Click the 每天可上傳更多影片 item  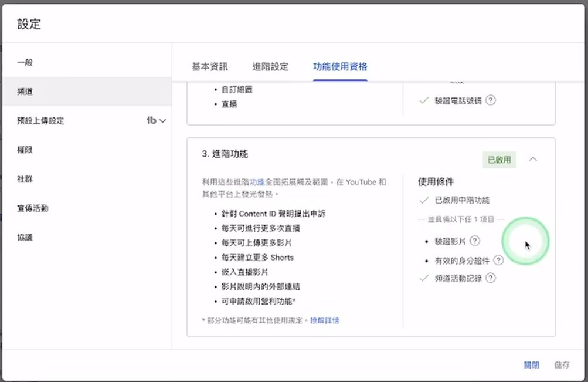[257, 243]
